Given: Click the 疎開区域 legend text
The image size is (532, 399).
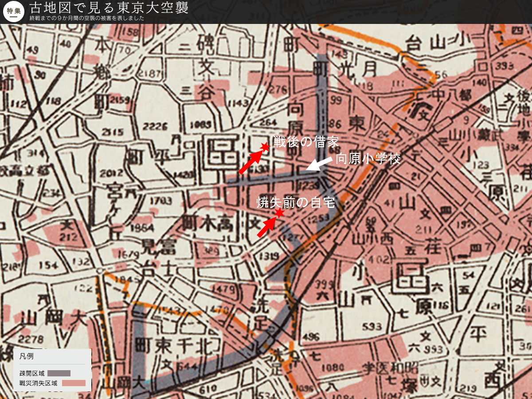Looking at the screenshot, I should coord(31,373).
